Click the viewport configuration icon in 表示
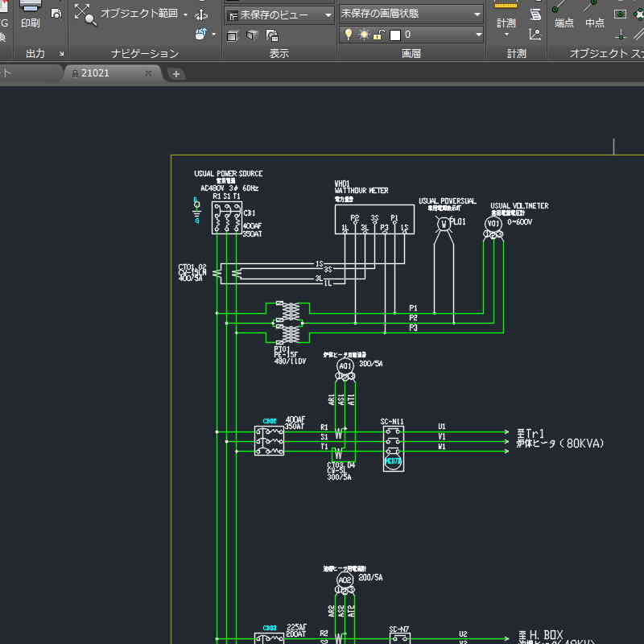This screenshot has width=644, height=644. click(x=272, y=35)
